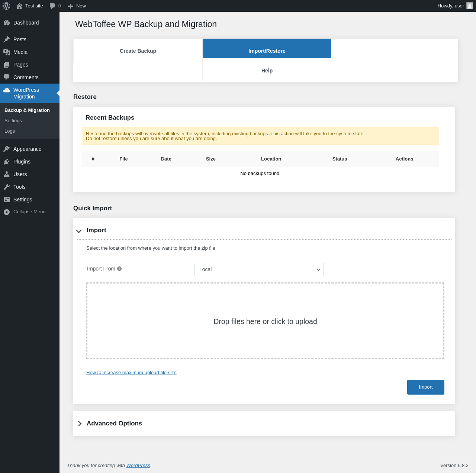
Task: Click the Actions column header
Action: (404, 159)
